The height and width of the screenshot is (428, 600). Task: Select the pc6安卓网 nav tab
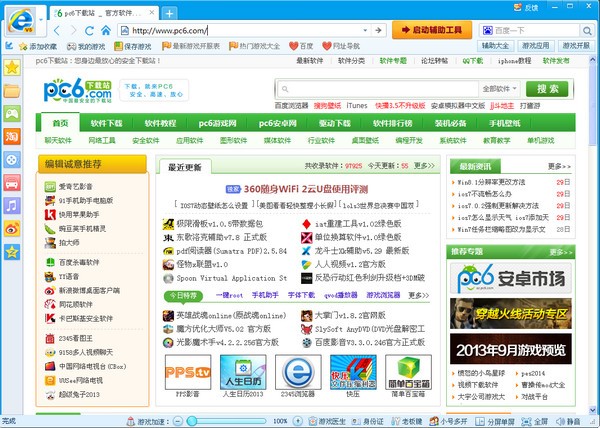tap(277, 123)
